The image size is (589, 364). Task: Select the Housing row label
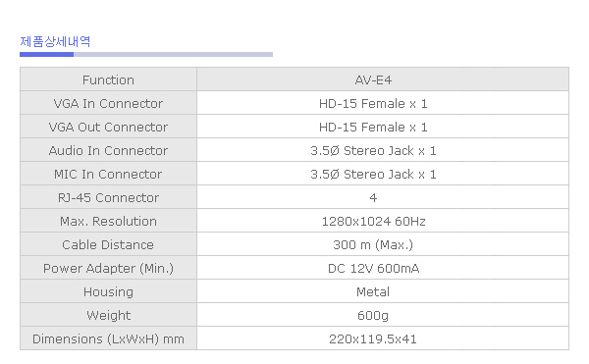point(109,291)
